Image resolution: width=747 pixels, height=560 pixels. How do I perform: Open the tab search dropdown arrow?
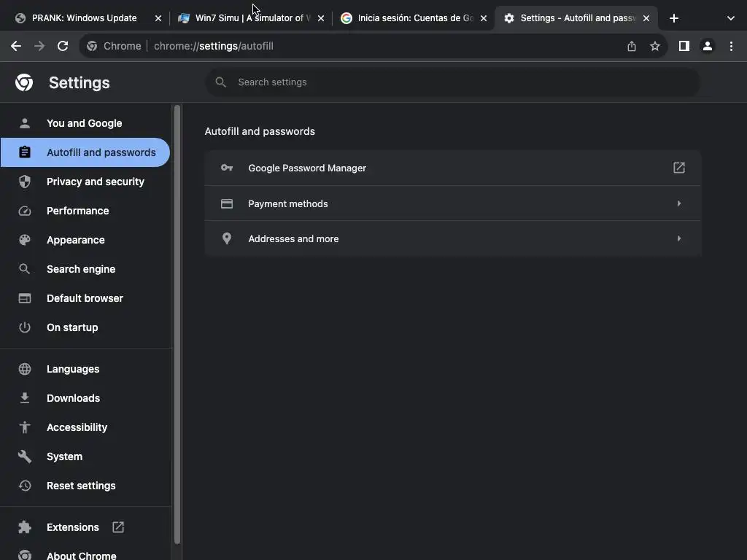tap(731, 18)
